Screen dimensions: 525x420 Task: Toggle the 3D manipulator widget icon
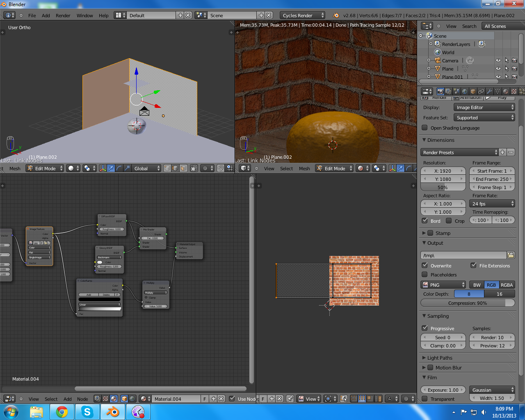point(103,168)
